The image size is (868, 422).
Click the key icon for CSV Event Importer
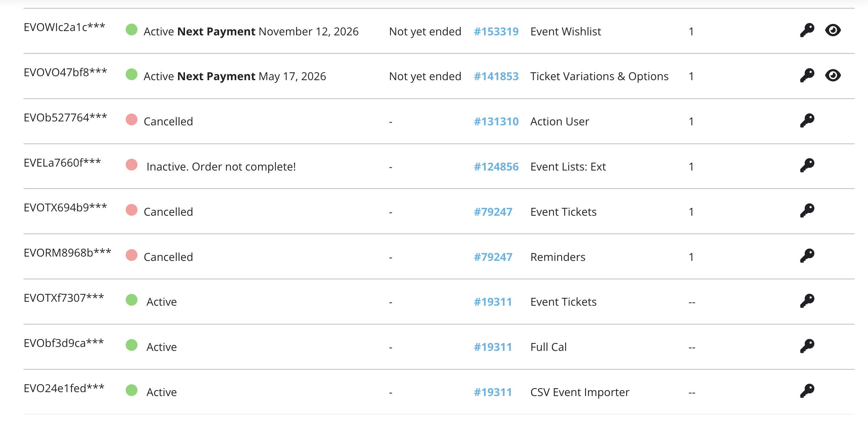click(x=807, y=391)
